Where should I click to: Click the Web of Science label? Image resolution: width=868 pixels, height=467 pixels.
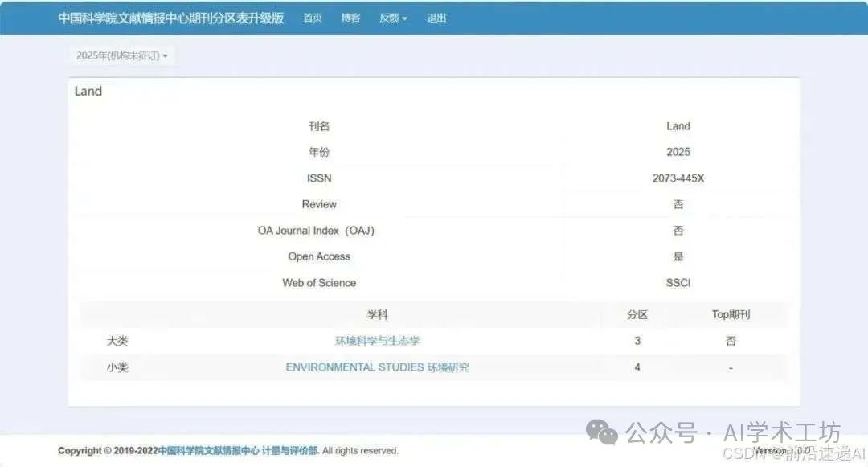(319, 283)
